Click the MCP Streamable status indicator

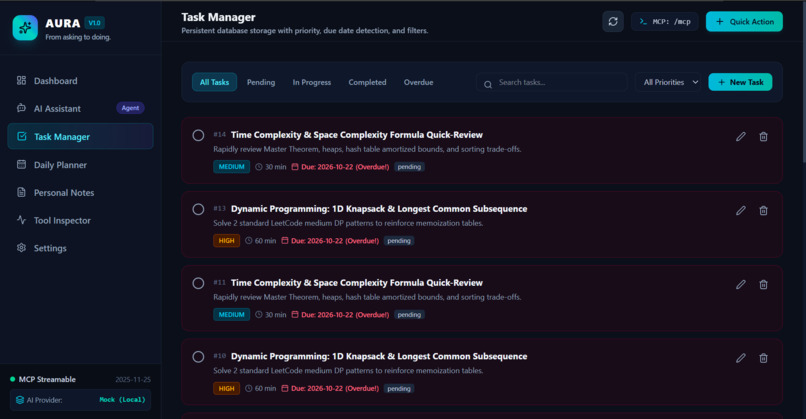[43, 379]
